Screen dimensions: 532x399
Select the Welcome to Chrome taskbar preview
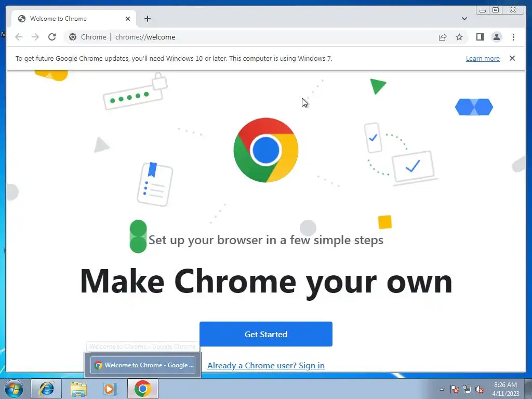click(143, 365)
